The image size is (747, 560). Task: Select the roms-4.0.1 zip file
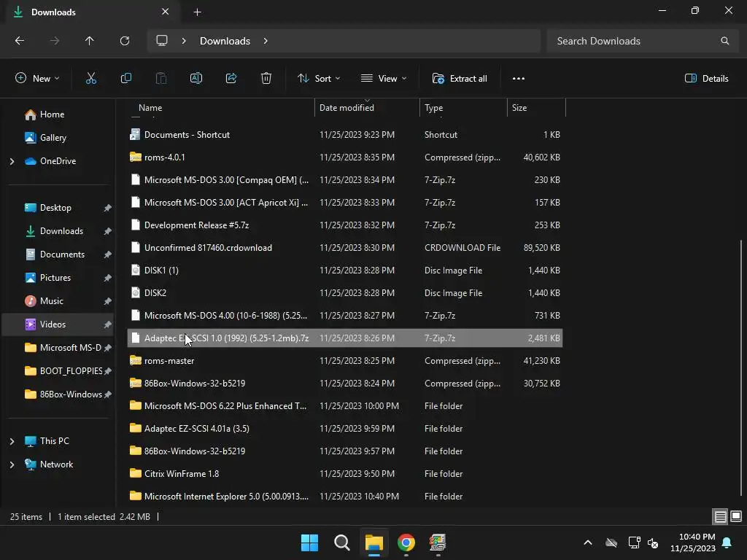point(345,157)
